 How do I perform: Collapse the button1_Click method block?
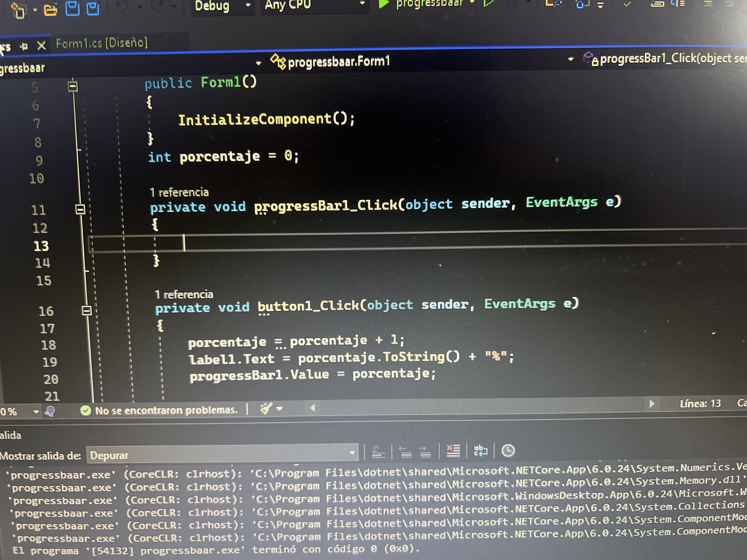[87, 311]
